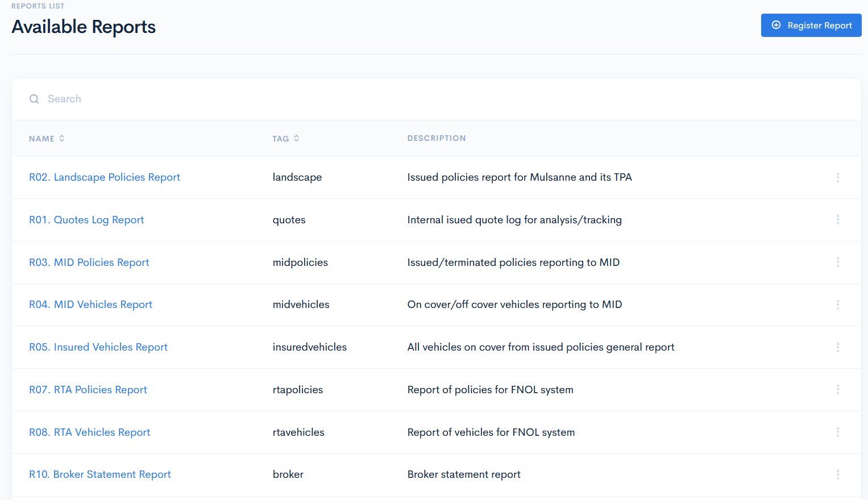Click the REPORTS LIST breadcrumb label

[38, 6]
